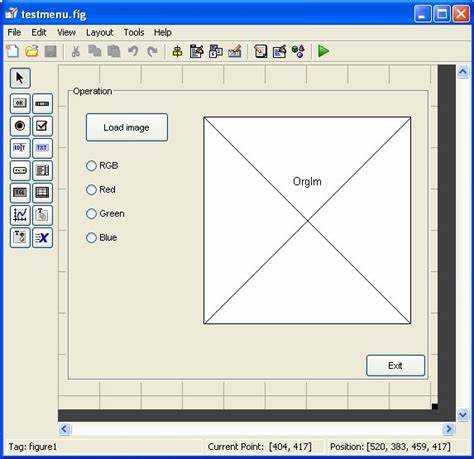The image size is (474, 459).
Task: Select the Red radio button
Action: (101, 190)
